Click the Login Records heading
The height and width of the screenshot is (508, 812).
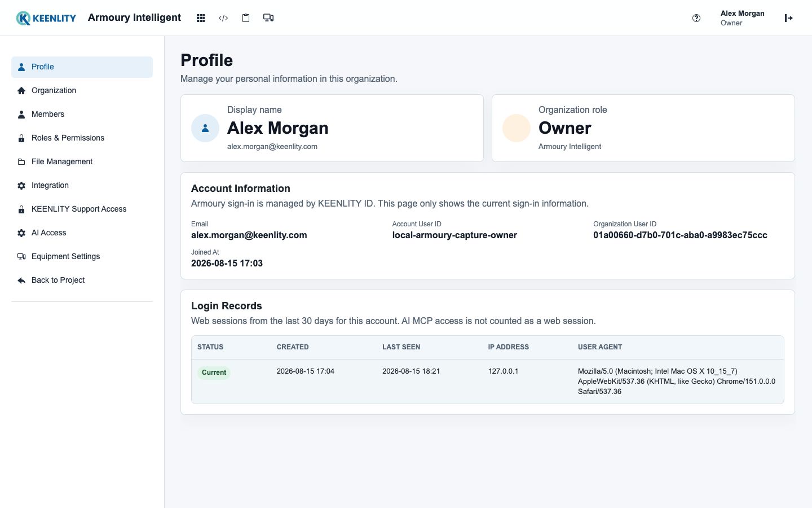click(226, 306)
